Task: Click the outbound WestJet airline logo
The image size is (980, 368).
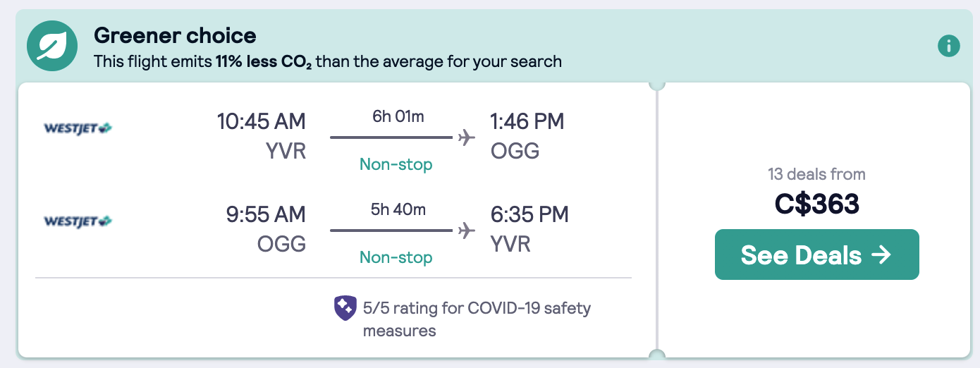Action: [78, 128]
